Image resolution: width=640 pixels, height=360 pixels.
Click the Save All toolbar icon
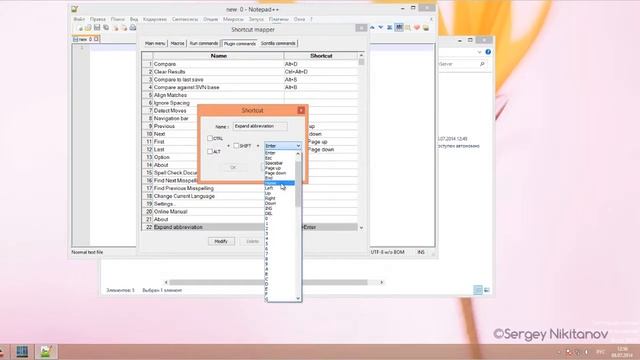(x=106, y=28)
